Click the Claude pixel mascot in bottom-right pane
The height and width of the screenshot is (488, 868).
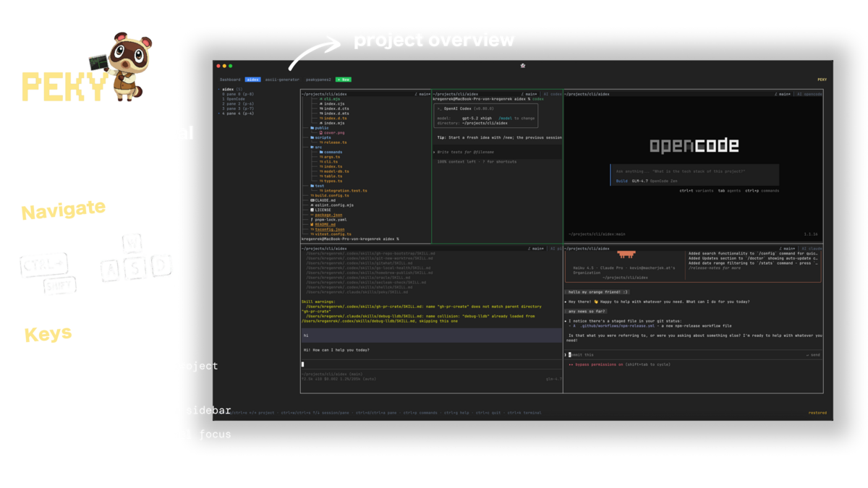[x=626, y=254]
